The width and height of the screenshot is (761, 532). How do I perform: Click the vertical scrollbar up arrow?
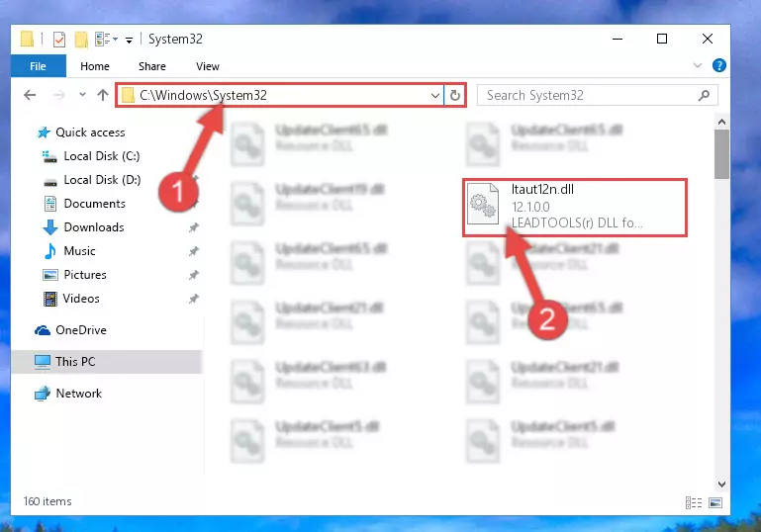[x=721, y=122]
